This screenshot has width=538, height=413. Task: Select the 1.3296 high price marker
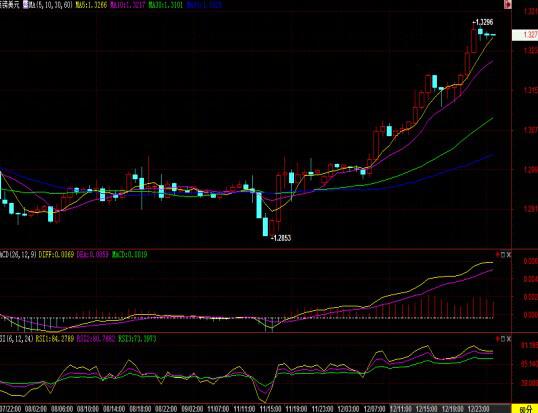click(x=483, y=23)
